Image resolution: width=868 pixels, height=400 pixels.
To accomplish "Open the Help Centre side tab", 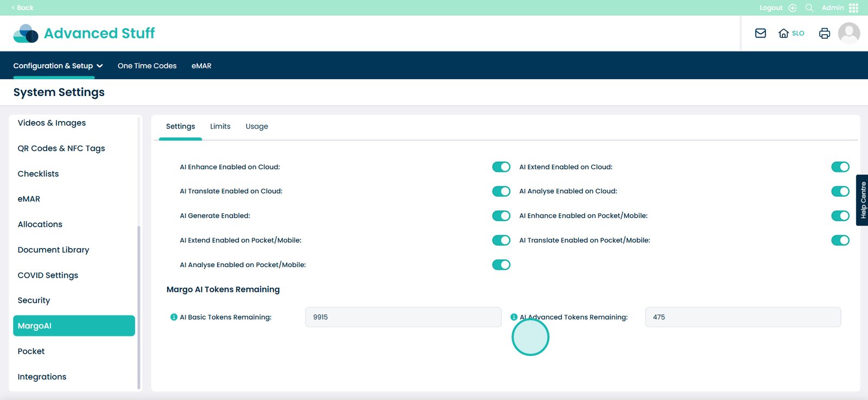I will (x=862, y=200).
